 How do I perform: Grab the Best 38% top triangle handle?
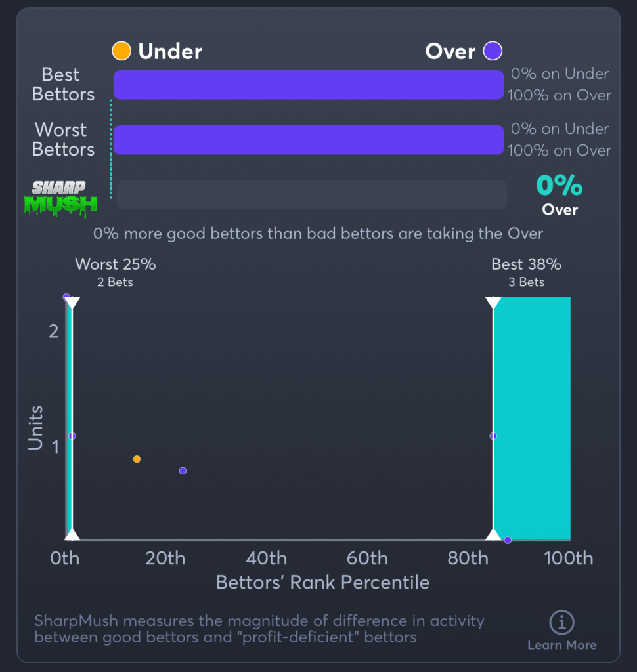click(493, 303)
